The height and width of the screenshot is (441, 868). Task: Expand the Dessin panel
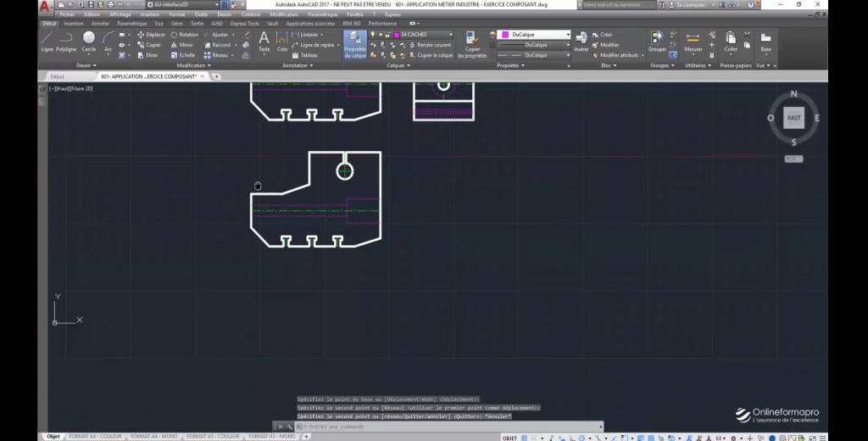coord(86,65)
